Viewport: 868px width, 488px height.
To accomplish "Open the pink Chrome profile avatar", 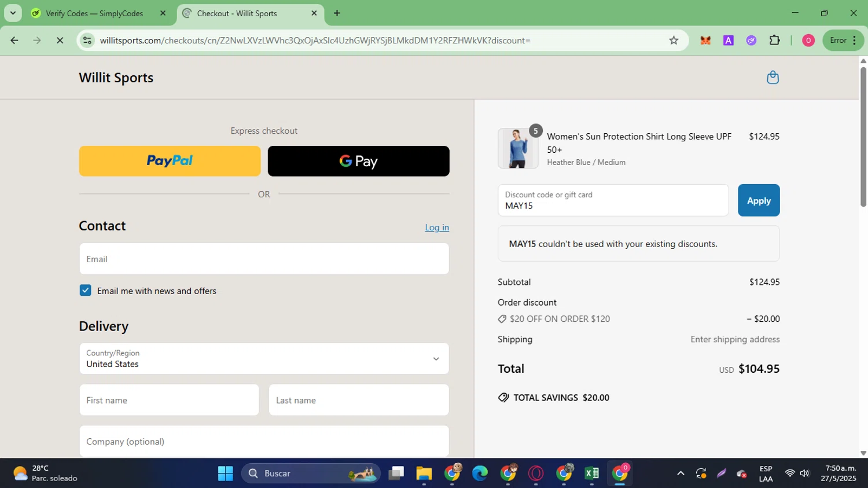I will coord(808,41).
